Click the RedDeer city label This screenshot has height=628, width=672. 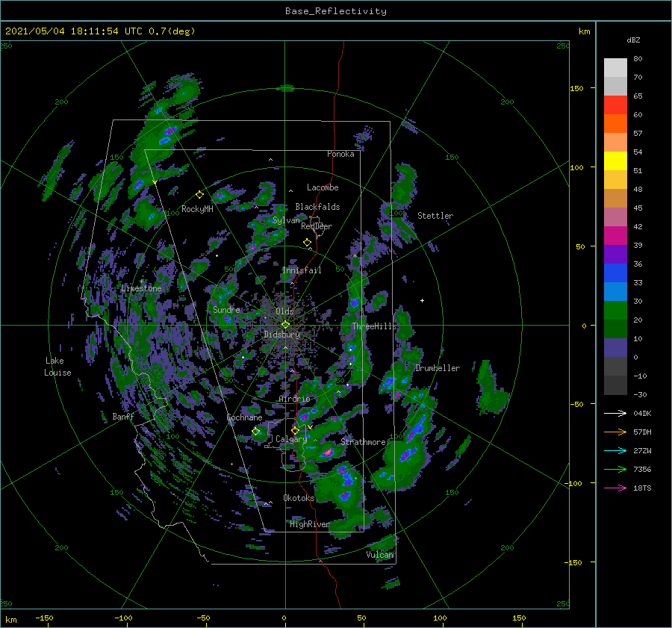[317, 226]
